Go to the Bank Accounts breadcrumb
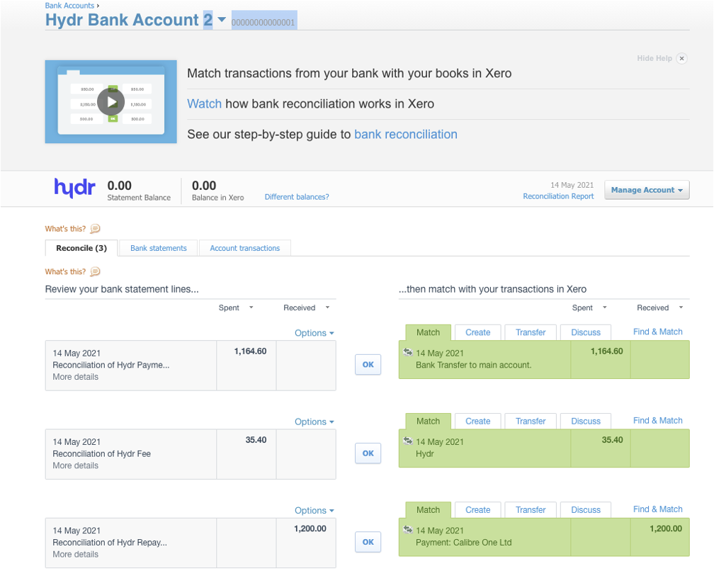This screenshot has height=588, width=714. tap(69, 6)
